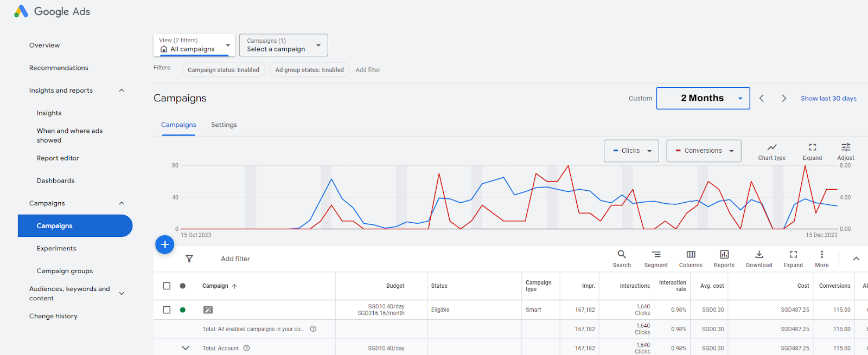
Task: Open the Columns tool
Action: 691,259
